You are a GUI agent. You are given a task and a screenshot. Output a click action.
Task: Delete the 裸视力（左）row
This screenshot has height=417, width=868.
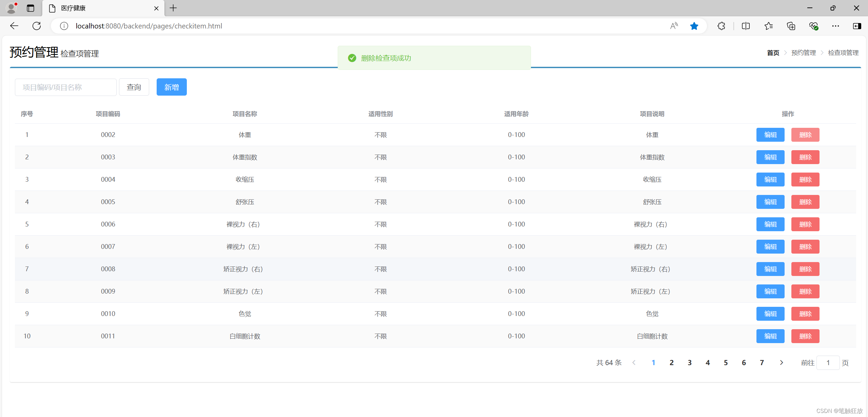pyautogui.click(x=805, y=246)
